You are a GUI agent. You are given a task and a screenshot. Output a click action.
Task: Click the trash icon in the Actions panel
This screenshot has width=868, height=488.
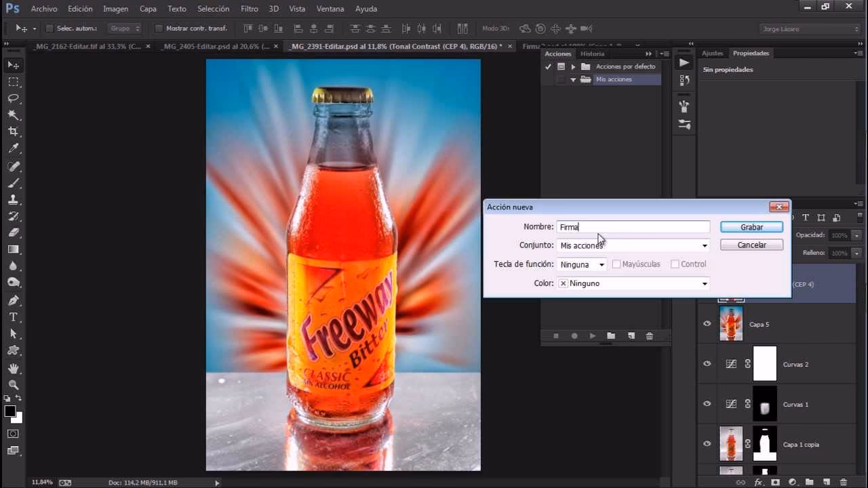click(x=650, y=335)
